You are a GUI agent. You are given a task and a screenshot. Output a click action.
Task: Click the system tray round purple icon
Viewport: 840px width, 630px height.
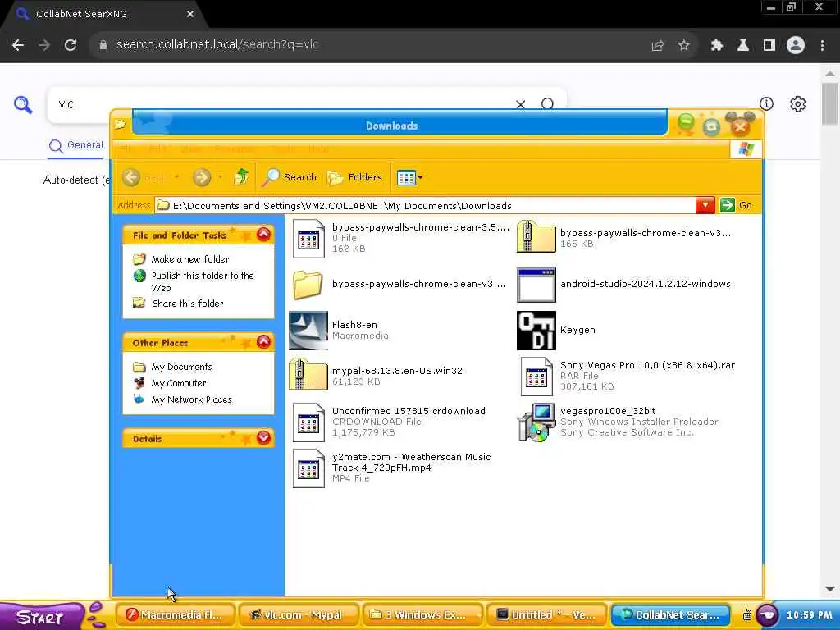point(767,615)
